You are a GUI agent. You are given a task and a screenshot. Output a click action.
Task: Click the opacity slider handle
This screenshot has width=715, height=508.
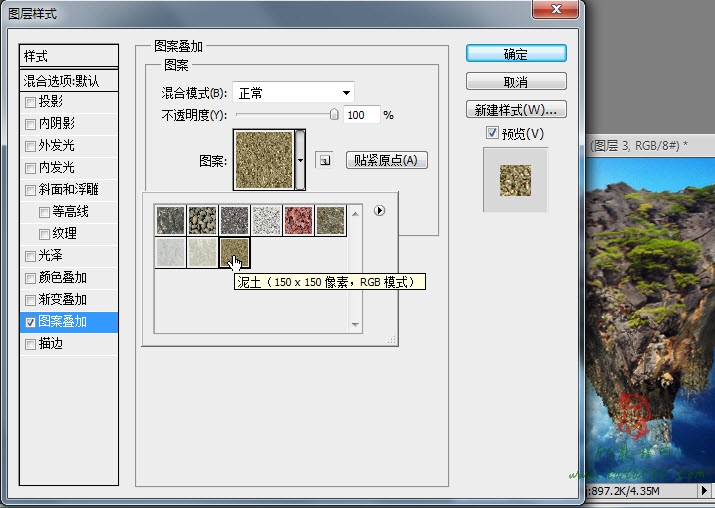(x=334, y=114)
